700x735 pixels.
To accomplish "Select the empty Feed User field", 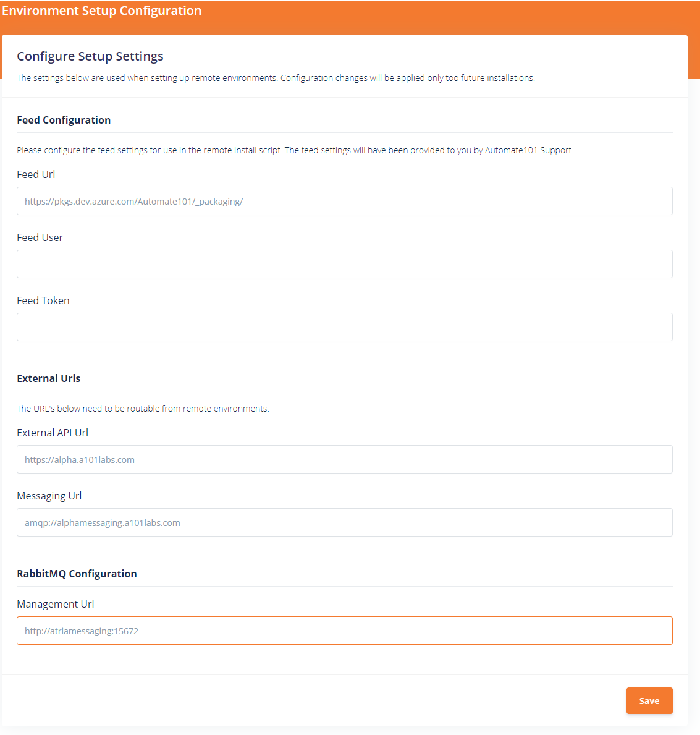I will [x=344, y=264].
